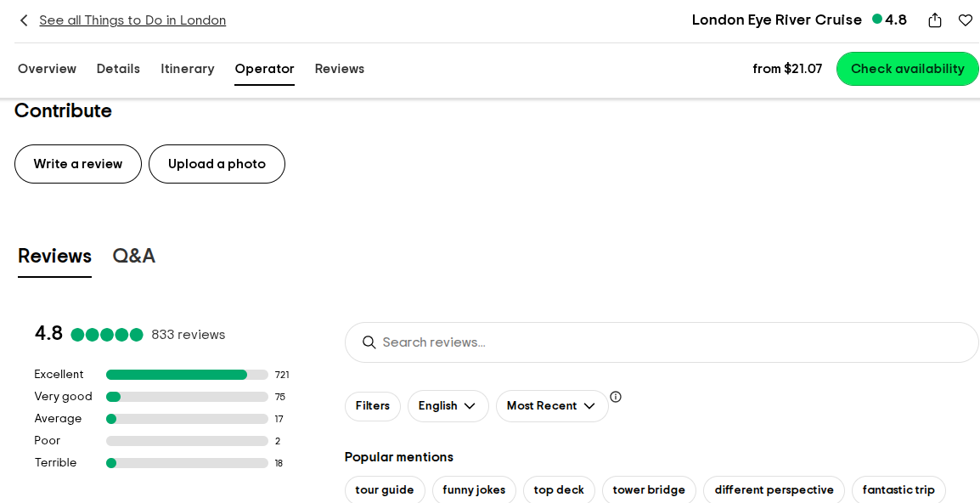Open the info icon beside Most Recent
Screen dimensions: 980x503
coord(616,397)
